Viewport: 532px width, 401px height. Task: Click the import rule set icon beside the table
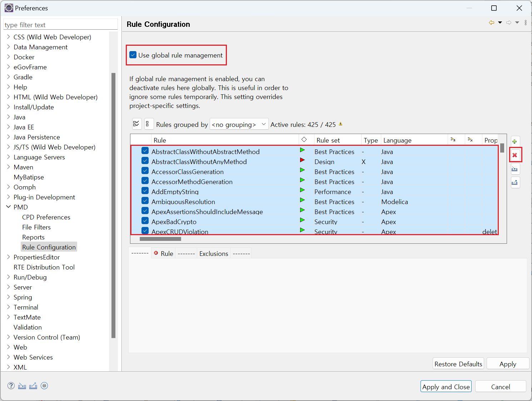515,169
